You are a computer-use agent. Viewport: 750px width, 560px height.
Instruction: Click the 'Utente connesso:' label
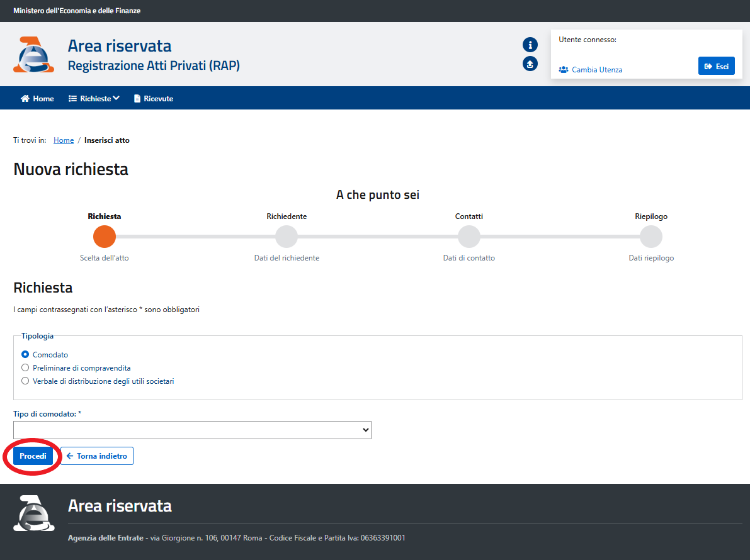coord(588,40)
